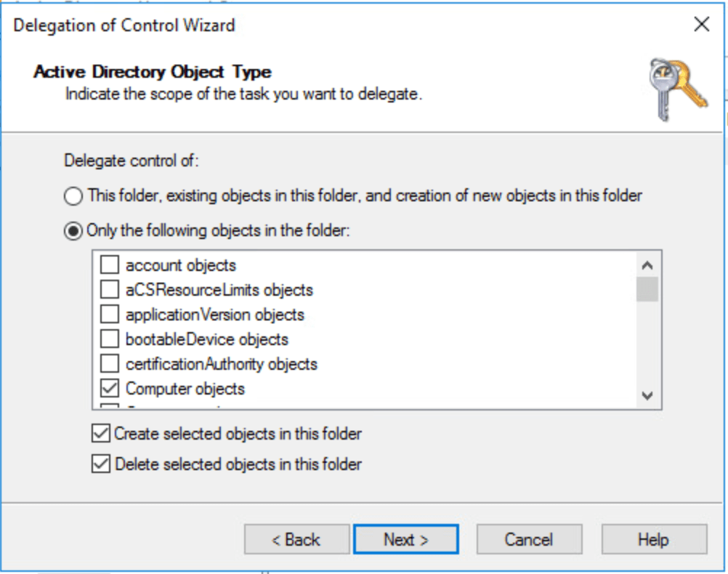Image resolution: width=728 pixels, height=574 pixels.
Task: Select 'This folder, existing objects' radio option
Action: coord(74,195)
